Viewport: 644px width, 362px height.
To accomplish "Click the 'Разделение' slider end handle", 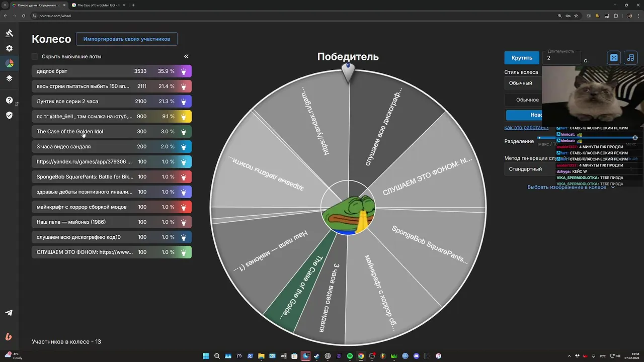I will coord(635,138).
